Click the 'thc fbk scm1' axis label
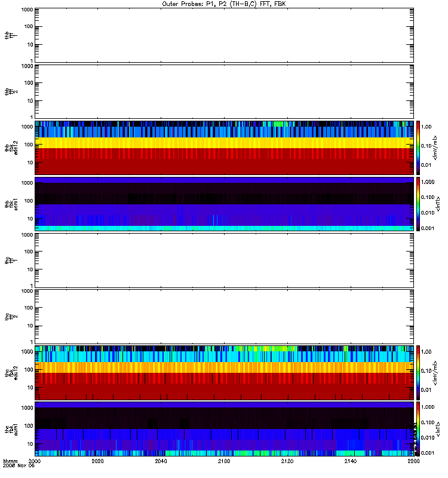 (x=11, y=429)
